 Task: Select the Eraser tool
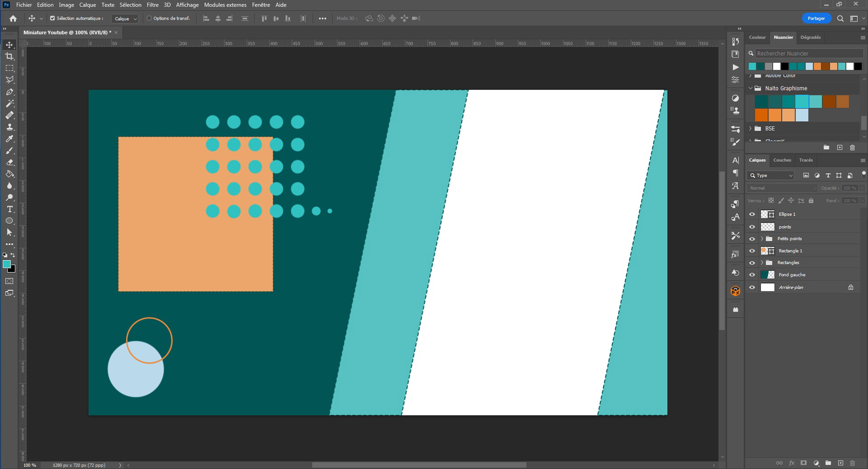9,162
